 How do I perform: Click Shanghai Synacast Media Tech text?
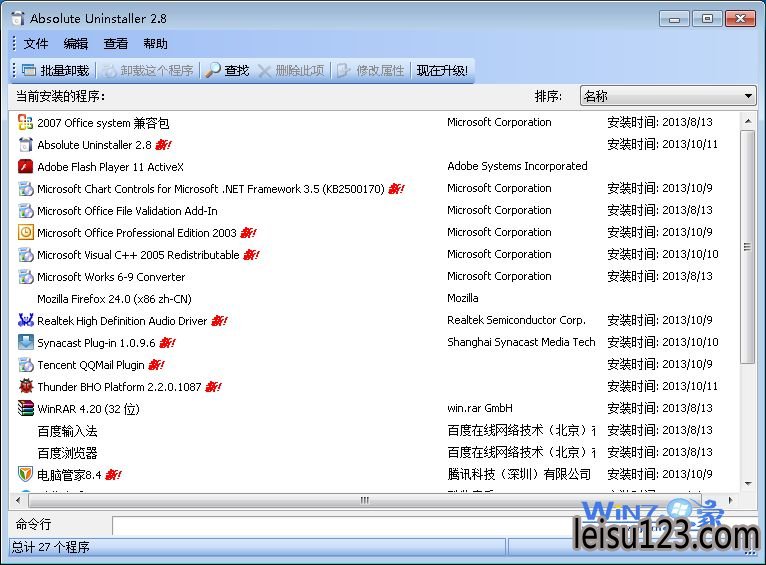pyautogui.click(x=521, y=342)
